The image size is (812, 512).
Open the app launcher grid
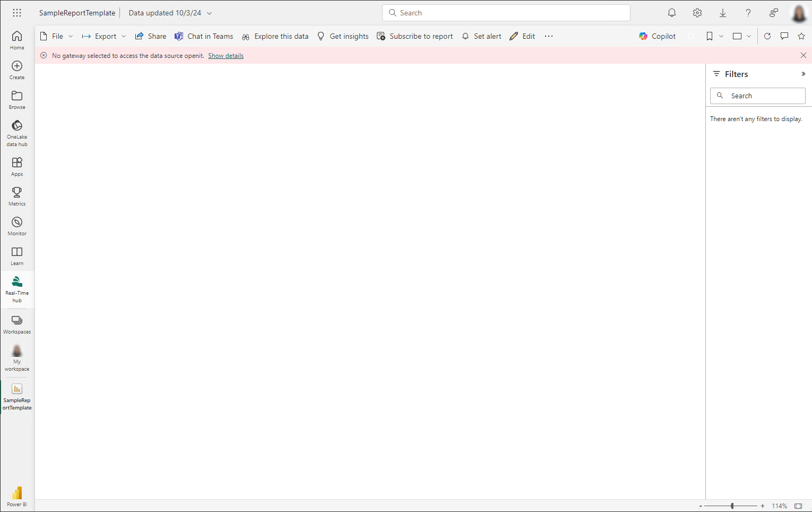(17, 13)
